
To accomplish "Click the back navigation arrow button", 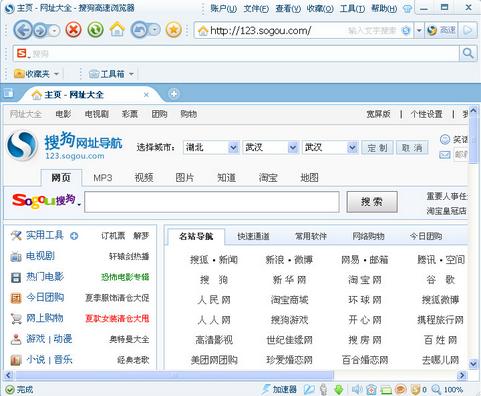I will 23,30.
